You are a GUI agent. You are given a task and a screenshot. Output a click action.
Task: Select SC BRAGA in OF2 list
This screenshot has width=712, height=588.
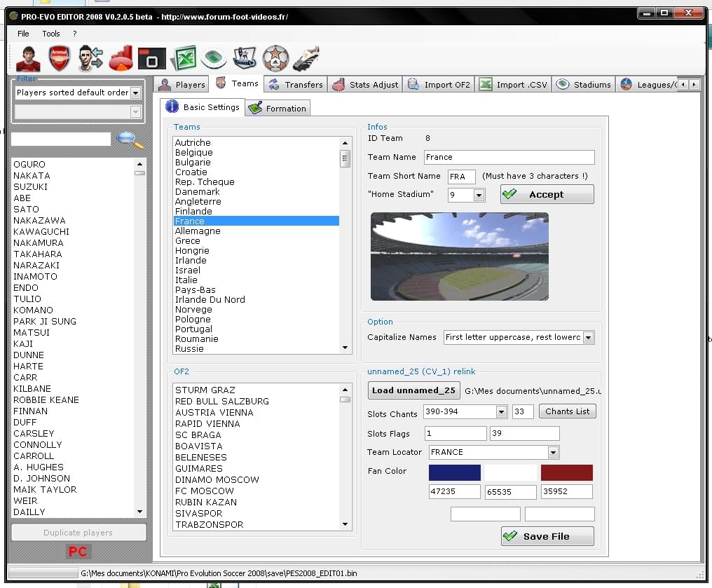(x=256, y=435)
